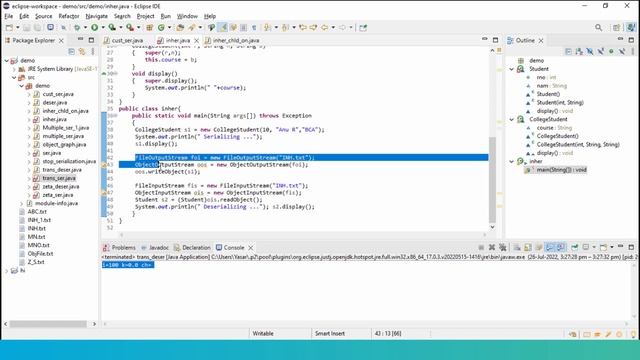Close the Outline view tab

[x=541, y=40]
